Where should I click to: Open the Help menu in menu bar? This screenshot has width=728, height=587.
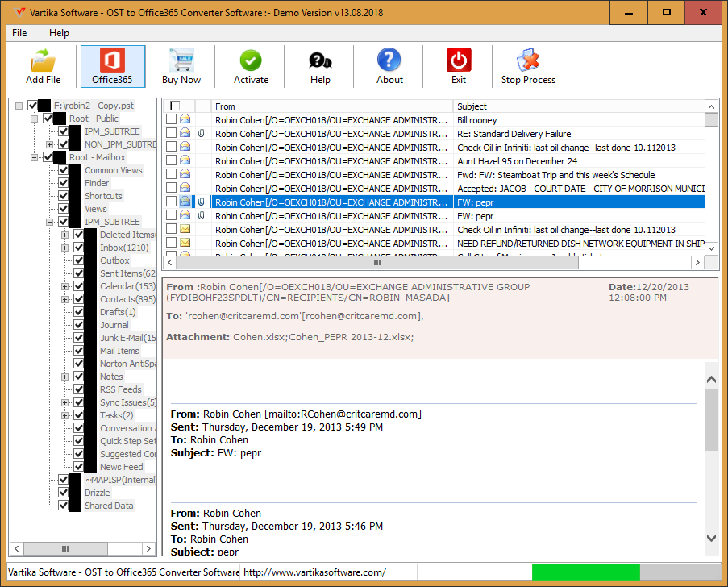(x=59, y=33)
